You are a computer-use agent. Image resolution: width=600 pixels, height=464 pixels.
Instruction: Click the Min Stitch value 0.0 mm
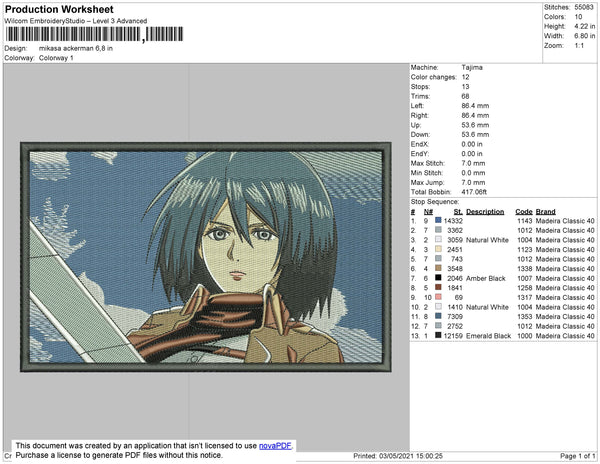[473, 173]
